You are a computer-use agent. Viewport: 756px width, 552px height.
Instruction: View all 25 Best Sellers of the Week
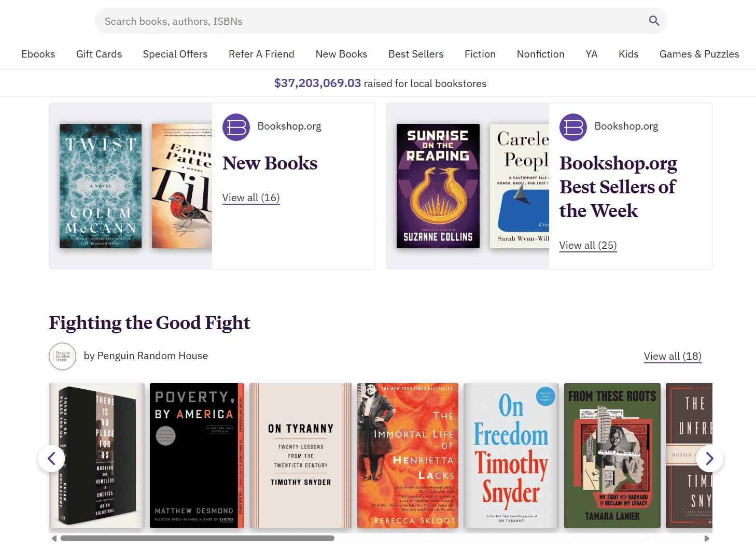tap(587, 245)
